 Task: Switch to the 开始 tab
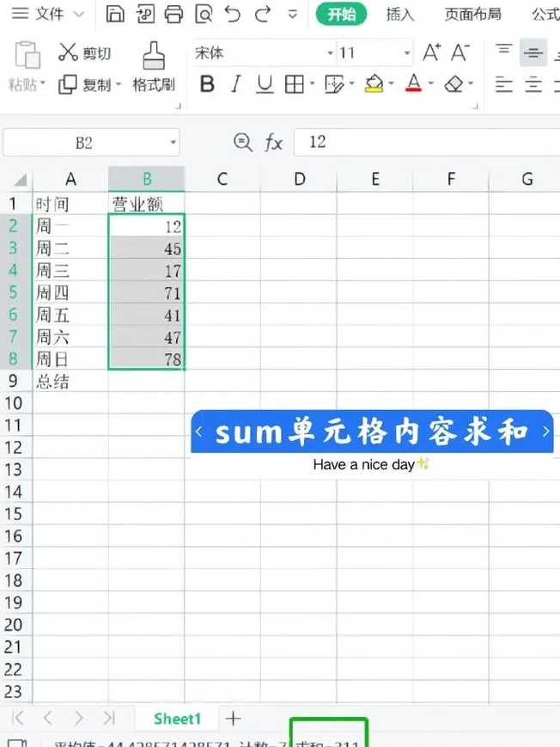pos(342,15)
